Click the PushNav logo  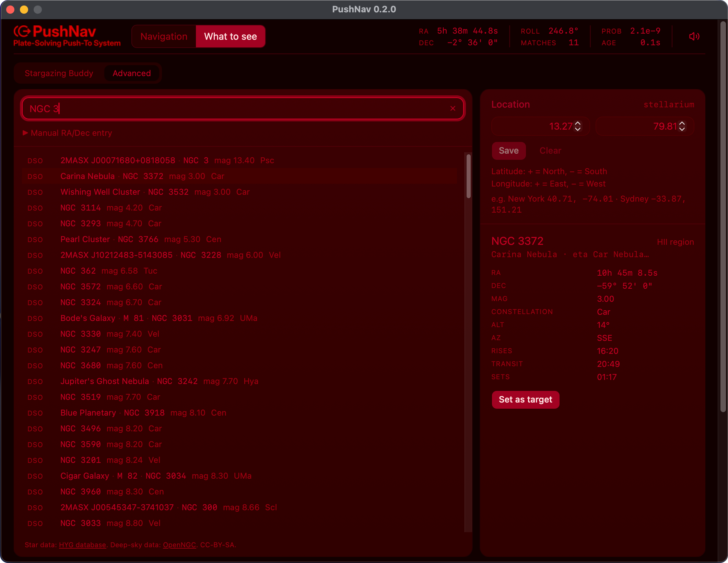point(67,36)
